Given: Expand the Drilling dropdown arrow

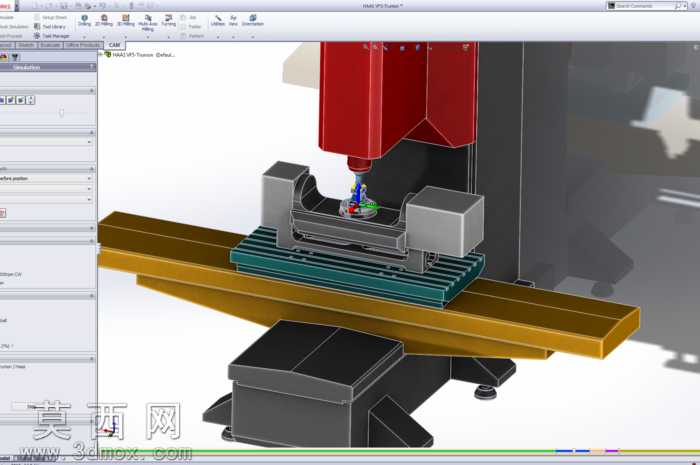Looking at the screenshot, I should [84, 37].
